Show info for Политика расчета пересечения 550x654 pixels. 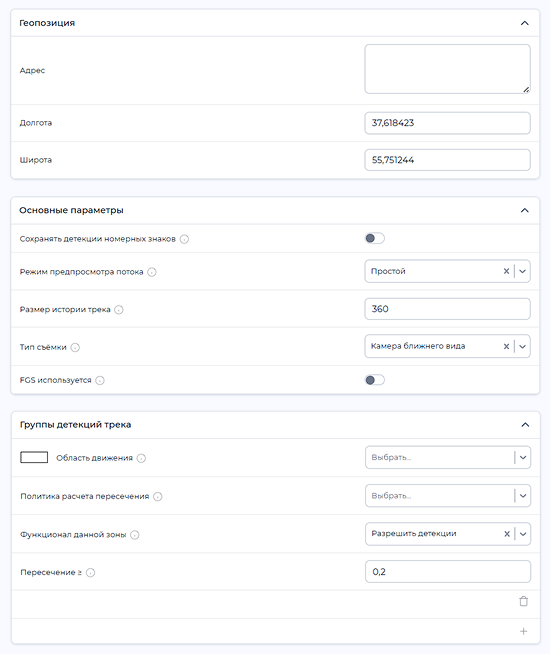click(x=158, y=497)
